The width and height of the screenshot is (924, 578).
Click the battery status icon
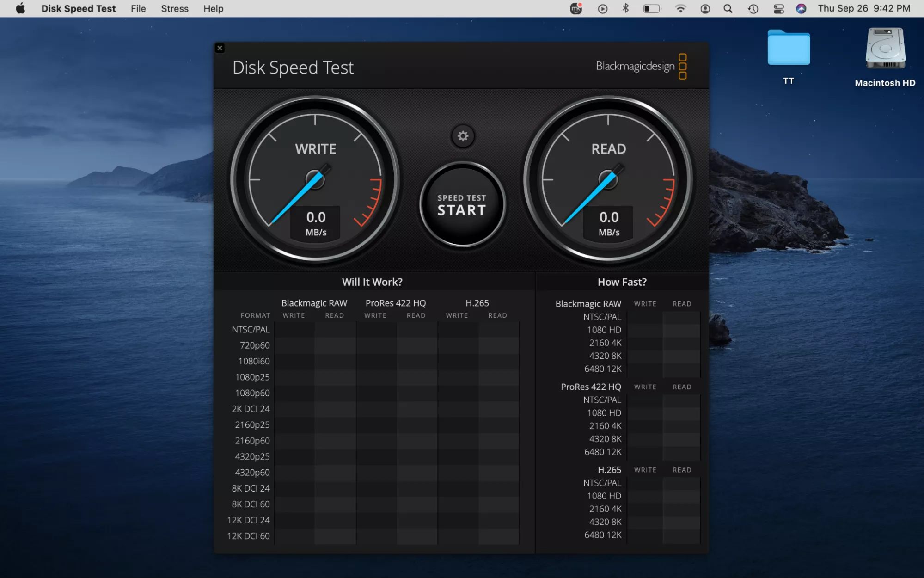pyautogui.click(x=652, y=9)
